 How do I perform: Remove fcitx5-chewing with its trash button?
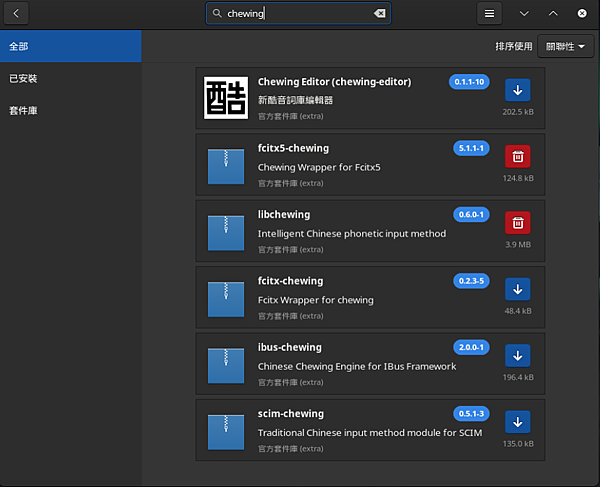click(x=518, y=156)
